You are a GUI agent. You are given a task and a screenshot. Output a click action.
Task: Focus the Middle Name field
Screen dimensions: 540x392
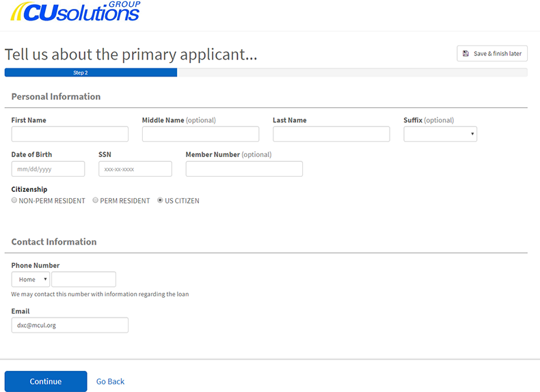tap(200, 134)
